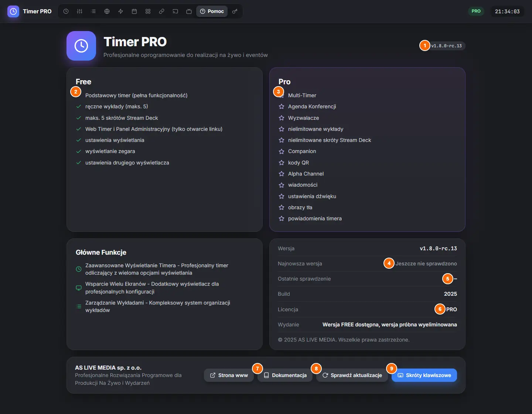Open the four-squares grid icon

(148, 11)
